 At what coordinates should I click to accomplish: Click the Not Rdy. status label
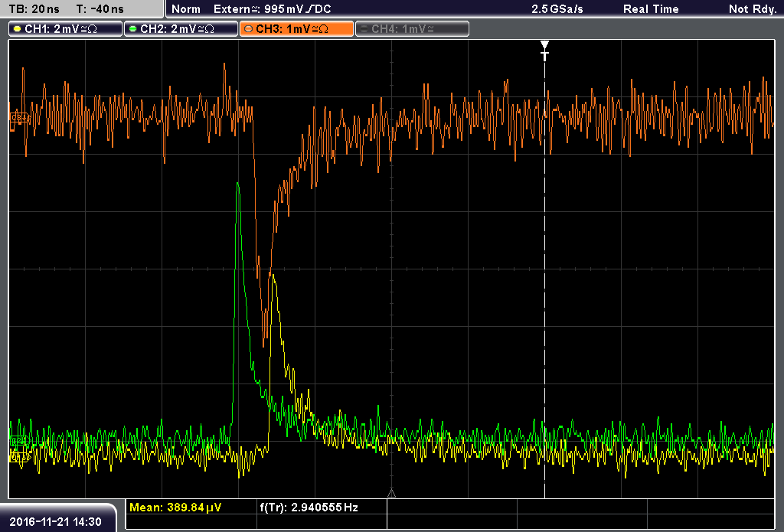tap(753, 9)
